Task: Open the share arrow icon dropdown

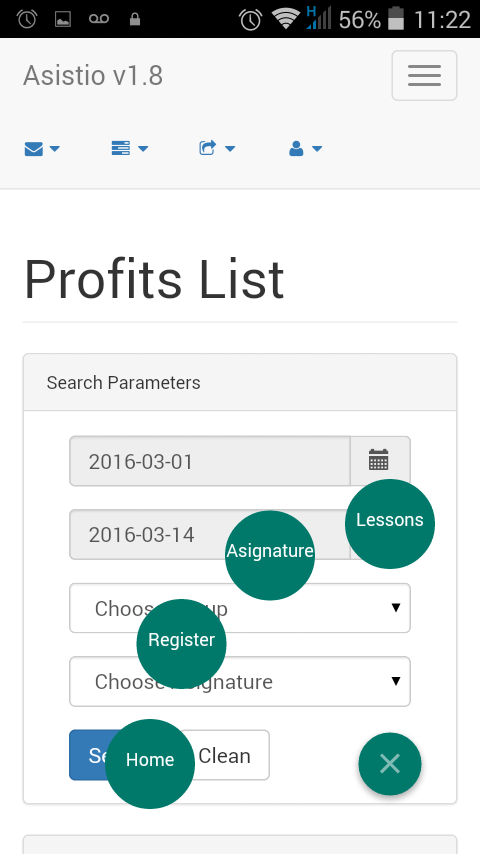Action: click(x=217, y=148)
